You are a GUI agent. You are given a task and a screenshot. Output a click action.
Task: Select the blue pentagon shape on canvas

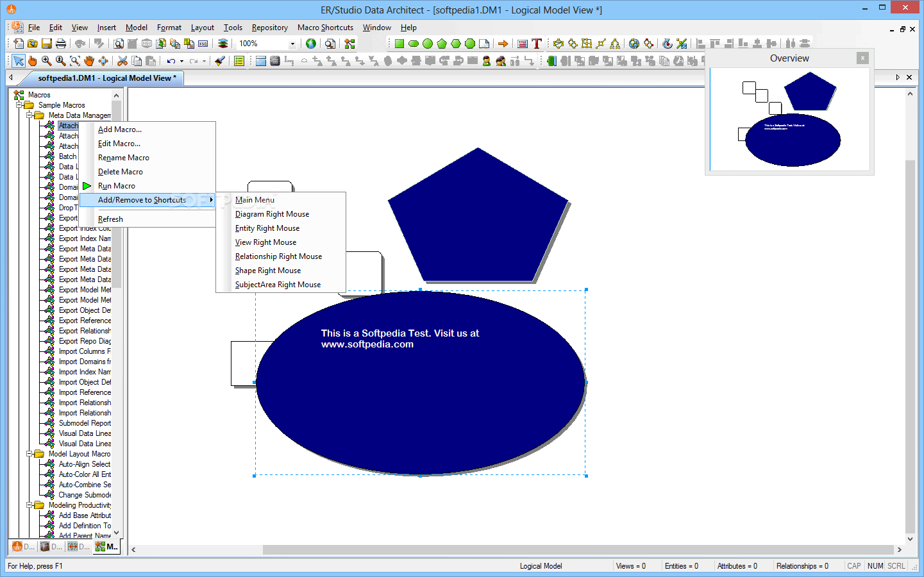point(478,218)
